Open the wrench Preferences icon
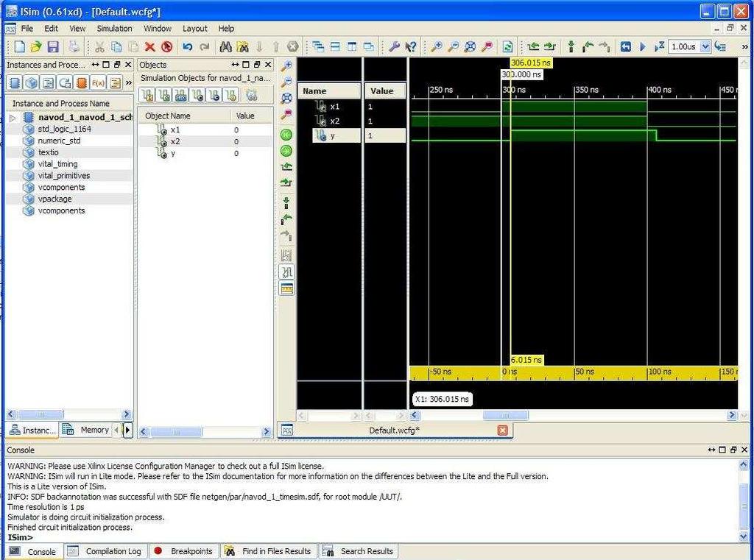Viewport: 754px width, 560px height. point(395,46)
